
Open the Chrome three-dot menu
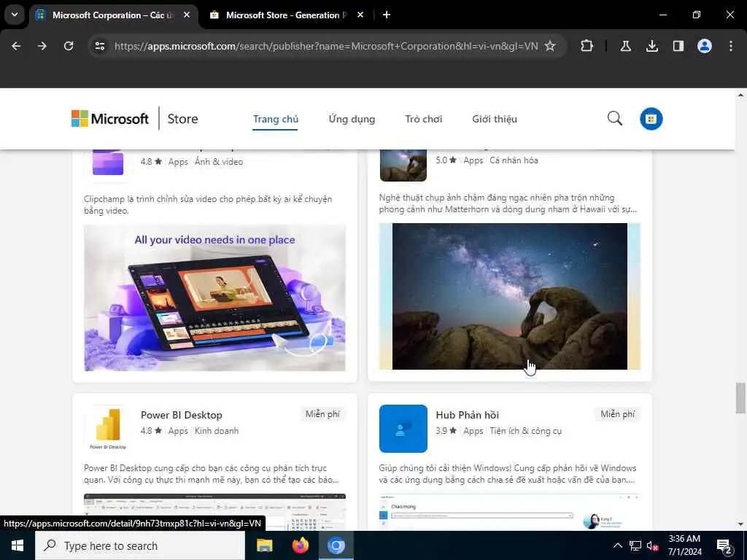coord(731,46)
